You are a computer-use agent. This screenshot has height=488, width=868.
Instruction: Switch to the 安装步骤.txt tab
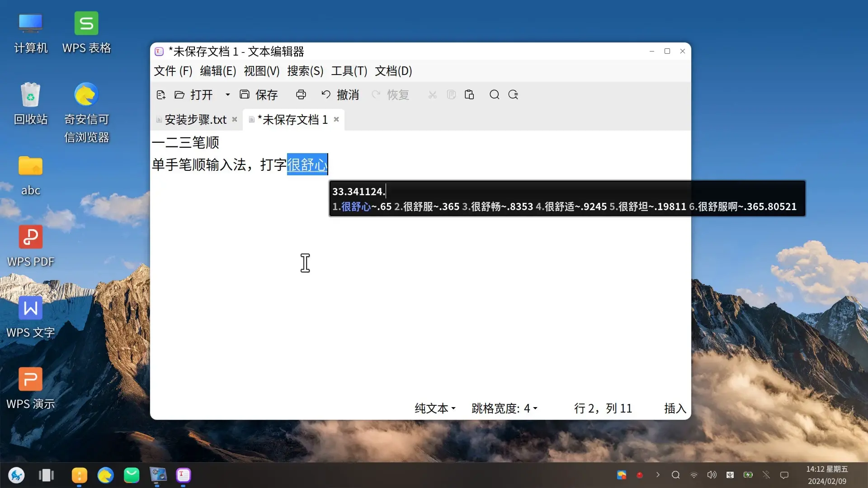click(195, 120)
